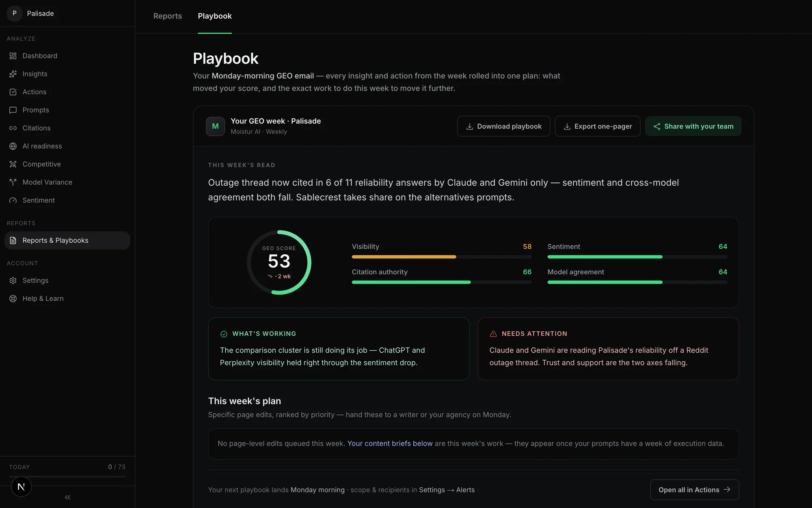Screen dimensions: 812x508
Task: Click the Reports & Playbooks document icon
Action: 13,241
